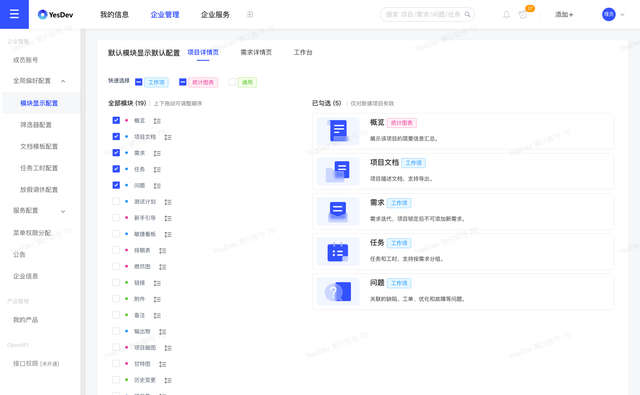Open the 企业服务 top menu
Screen dimensions: 640x395
coord(215,15)
